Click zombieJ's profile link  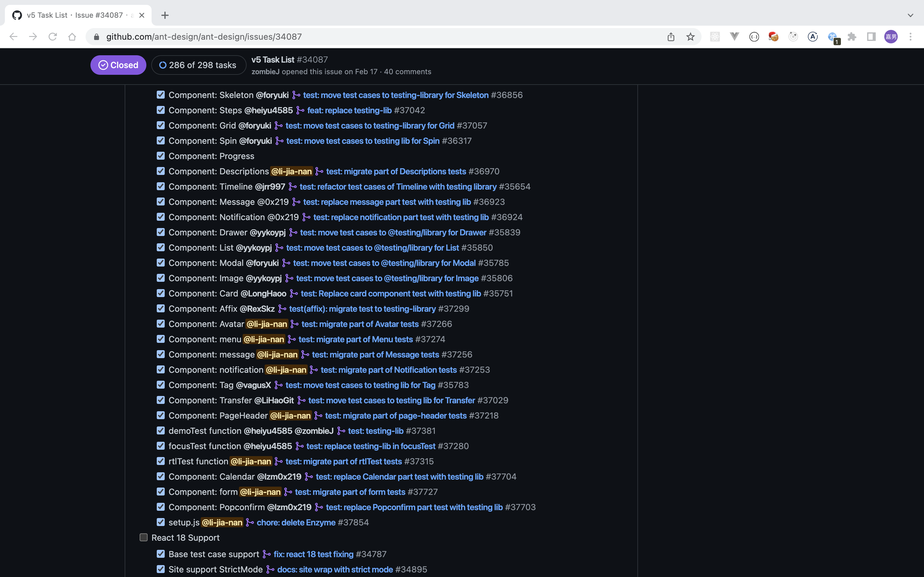coord(266,71)
